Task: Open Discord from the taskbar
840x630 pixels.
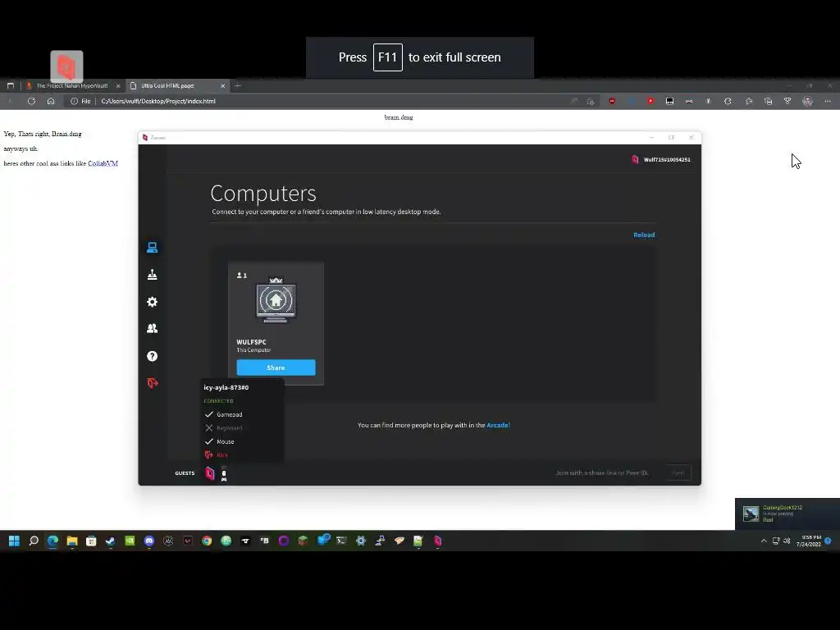Action: click(x=149, y=541)
